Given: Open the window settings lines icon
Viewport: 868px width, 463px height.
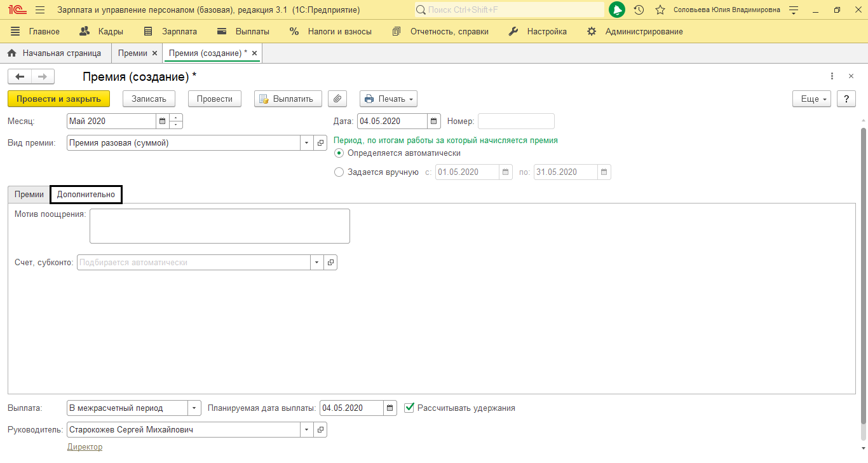Looking at the screenshot, I should 793,10.
